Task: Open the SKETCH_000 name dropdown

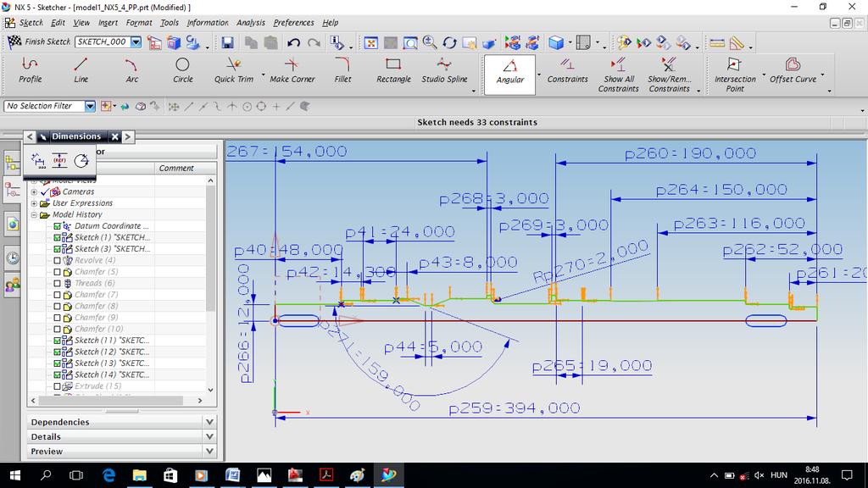Action: [x=136, y=42]
